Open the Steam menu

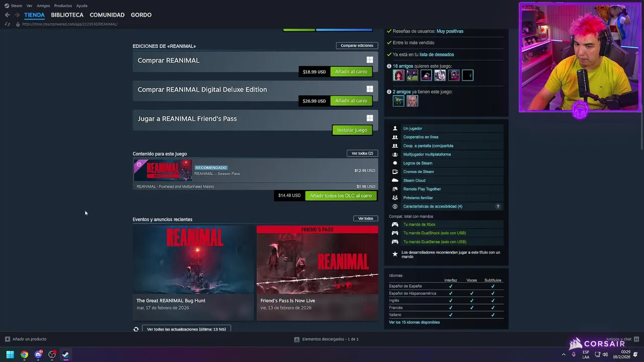pyautogui.click(x=17, y=6)
